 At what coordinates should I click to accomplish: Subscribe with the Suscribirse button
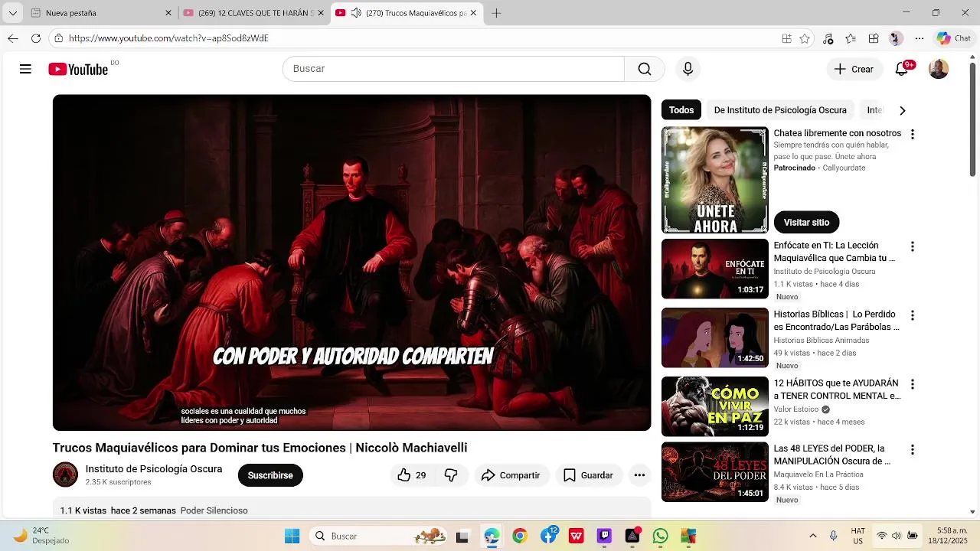[270, 475]
